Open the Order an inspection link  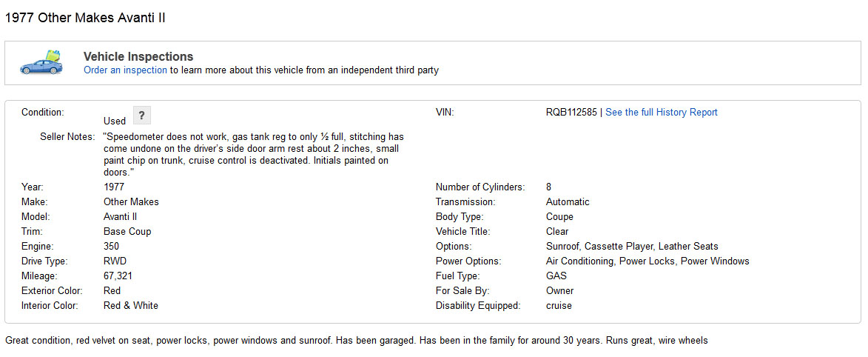click(x=125, y=70)
